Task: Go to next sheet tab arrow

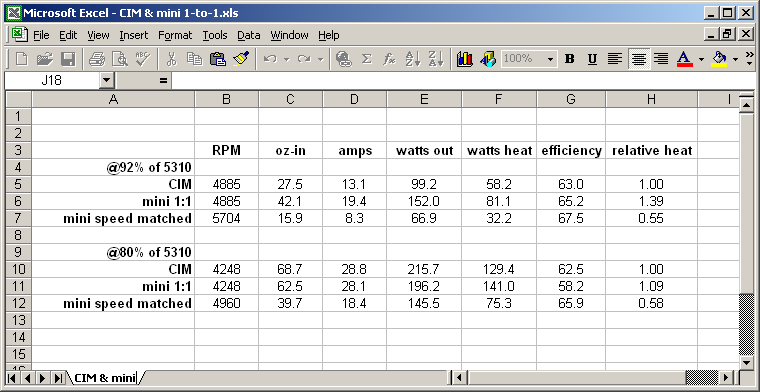Action: 43,377
